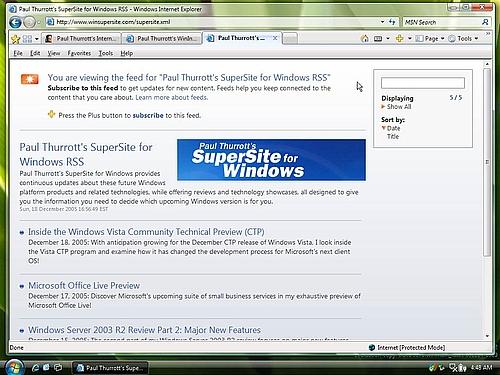Click "Show All" in Displaying panel
This screenshot has width=500, height=375.
[399, 107]
